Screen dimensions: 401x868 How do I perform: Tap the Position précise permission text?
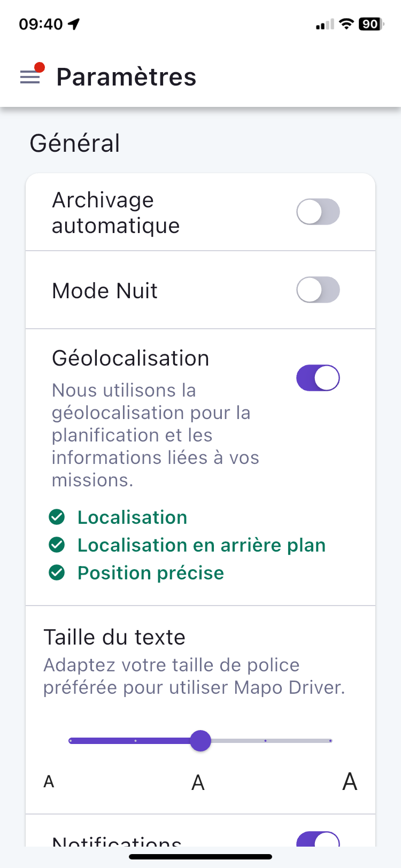pyautogui.click(x=151, y=573)
